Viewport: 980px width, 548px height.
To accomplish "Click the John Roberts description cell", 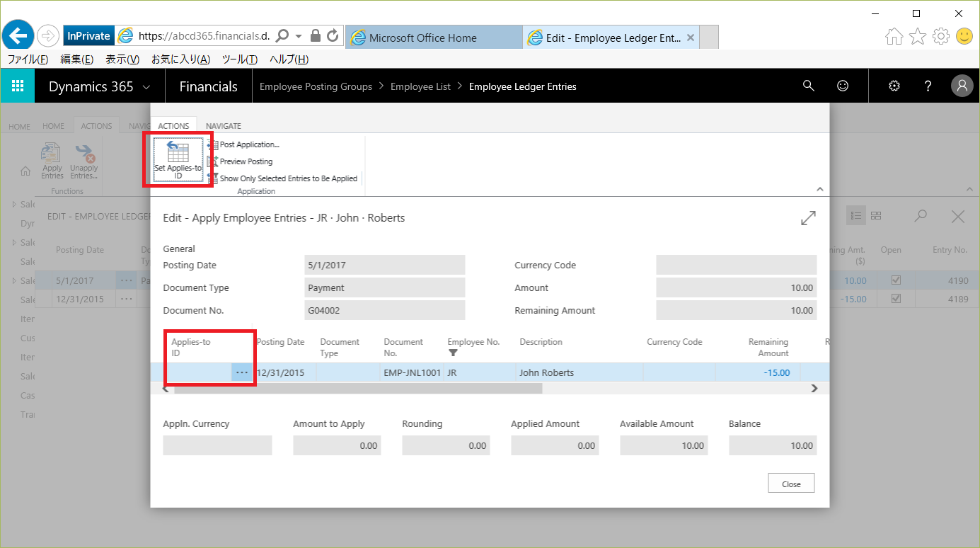I will [579, 372].
